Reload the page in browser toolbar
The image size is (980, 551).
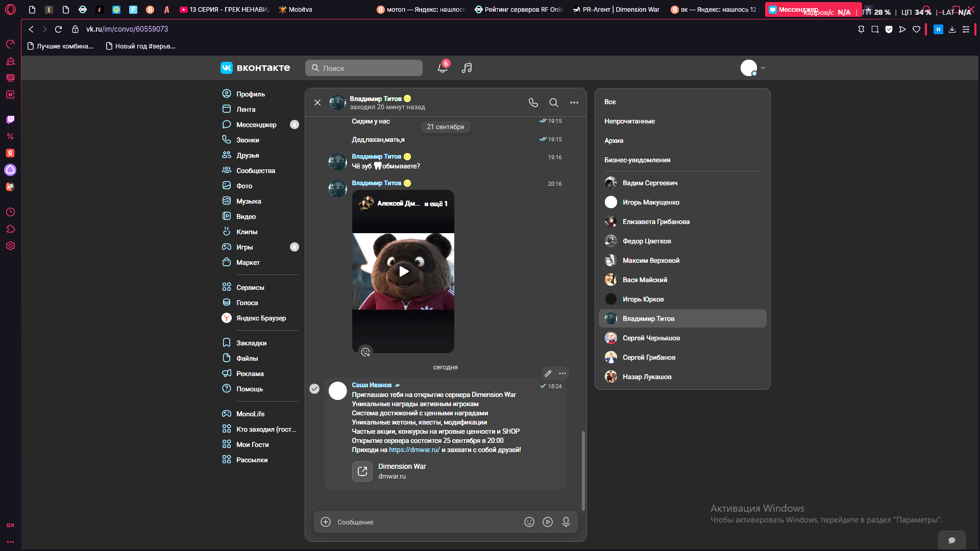pos(58,29)
